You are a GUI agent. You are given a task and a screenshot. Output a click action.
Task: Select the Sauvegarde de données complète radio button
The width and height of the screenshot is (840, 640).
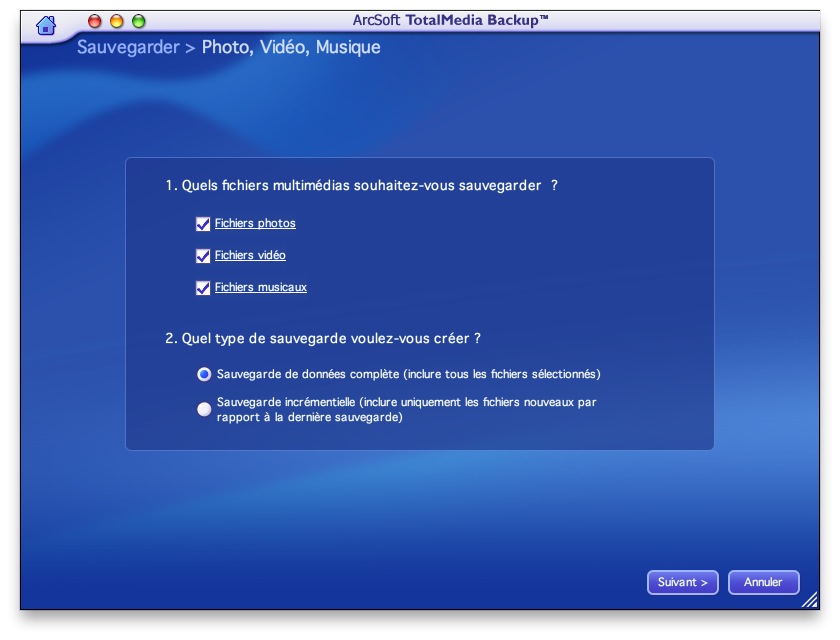click(204, 374)
